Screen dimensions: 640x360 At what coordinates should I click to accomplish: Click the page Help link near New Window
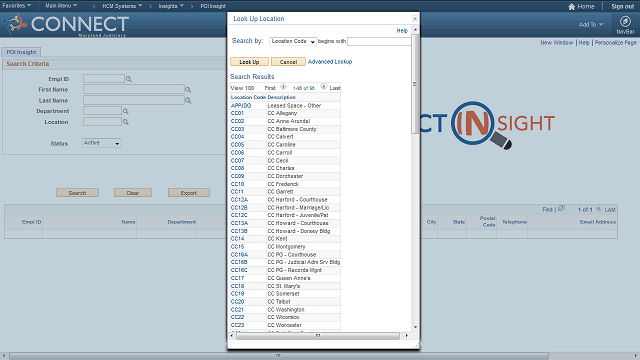[x=584, y=42]
